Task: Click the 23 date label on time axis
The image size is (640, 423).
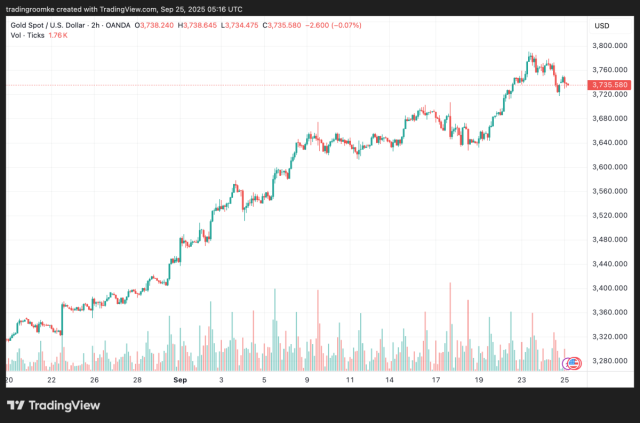Action: [522, 380]
